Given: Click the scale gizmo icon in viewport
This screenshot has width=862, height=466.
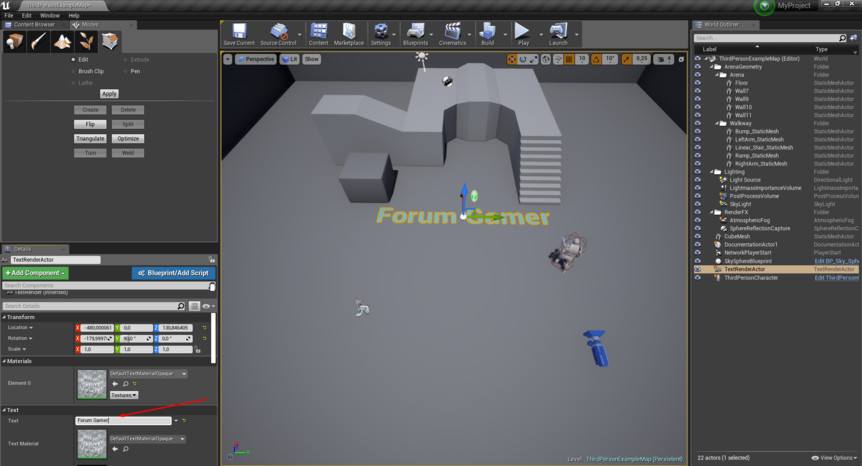Looking at the screenshot, I should pos(533,59).
